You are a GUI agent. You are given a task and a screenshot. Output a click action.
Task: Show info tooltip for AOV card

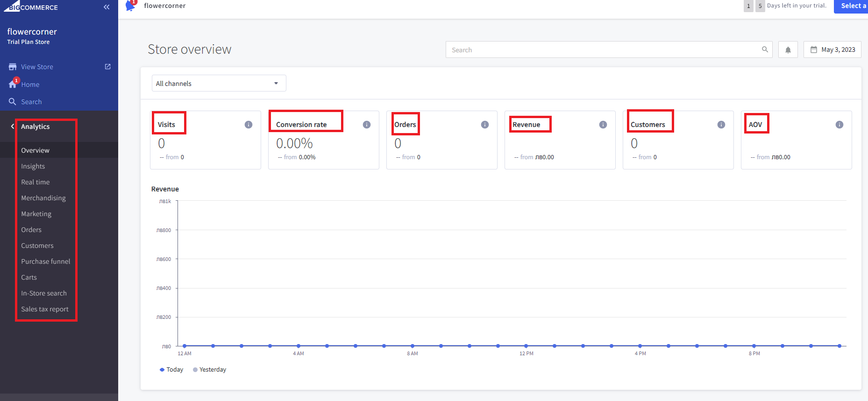[x=840, y=125]
